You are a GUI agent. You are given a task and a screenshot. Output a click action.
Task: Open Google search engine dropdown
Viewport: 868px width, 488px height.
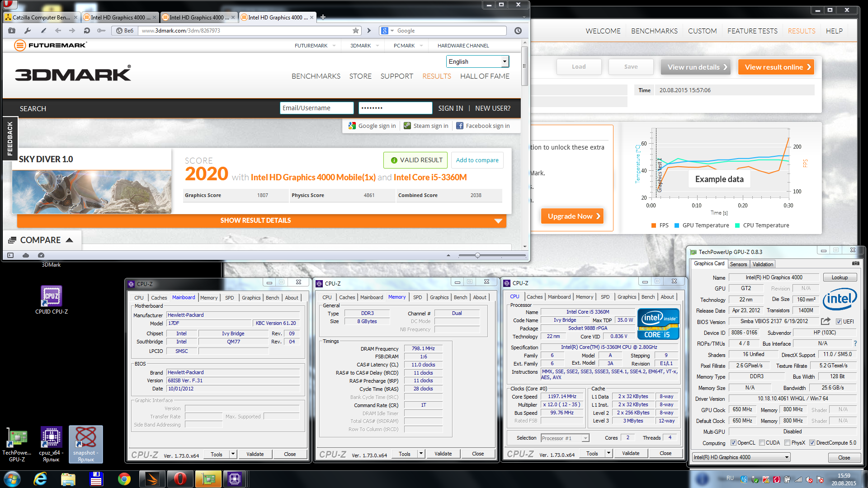[x=392, y=31]
